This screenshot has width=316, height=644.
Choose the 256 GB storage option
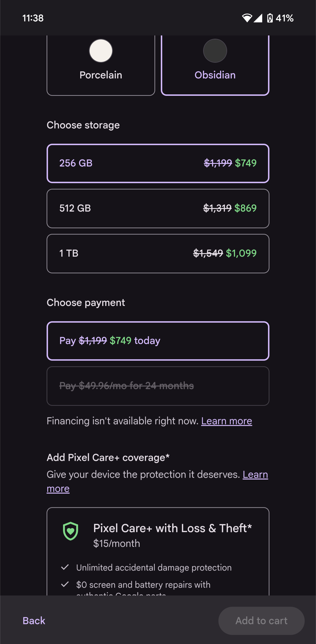click(158, 163)
